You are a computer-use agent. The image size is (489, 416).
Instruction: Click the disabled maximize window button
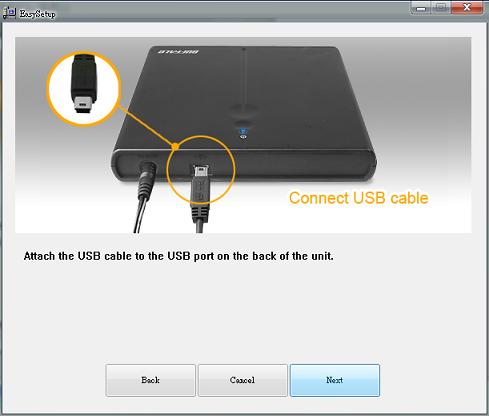coord(441,8)
